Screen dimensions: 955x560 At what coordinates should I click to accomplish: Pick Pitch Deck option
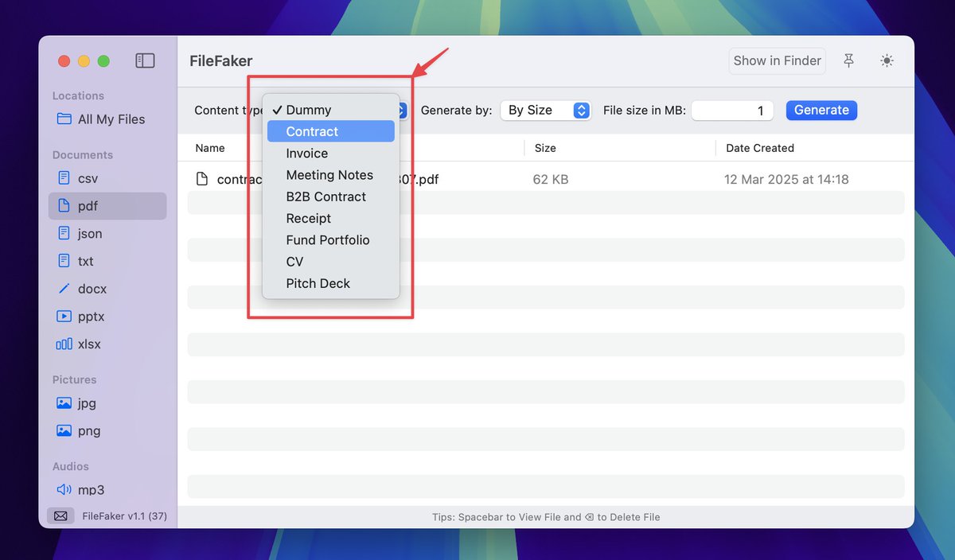click(331, 283)
